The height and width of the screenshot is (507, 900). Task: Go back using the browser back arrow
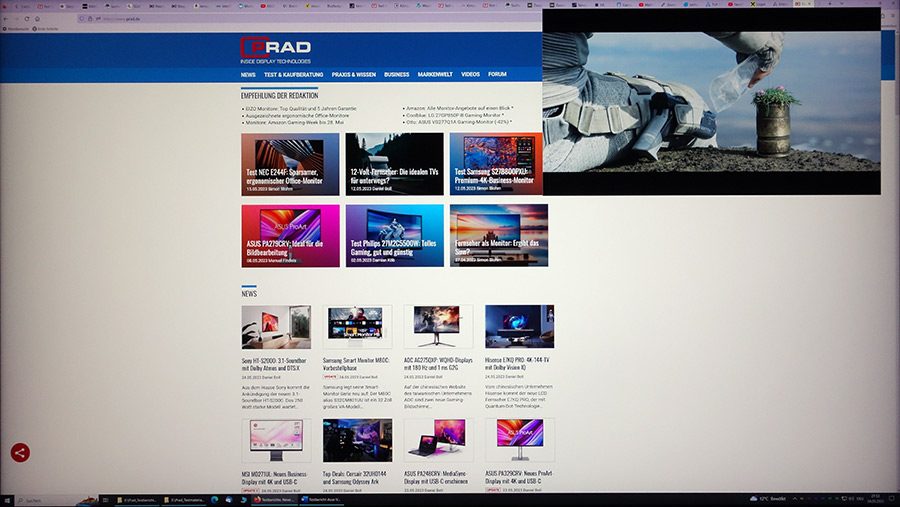coord(6,19)
